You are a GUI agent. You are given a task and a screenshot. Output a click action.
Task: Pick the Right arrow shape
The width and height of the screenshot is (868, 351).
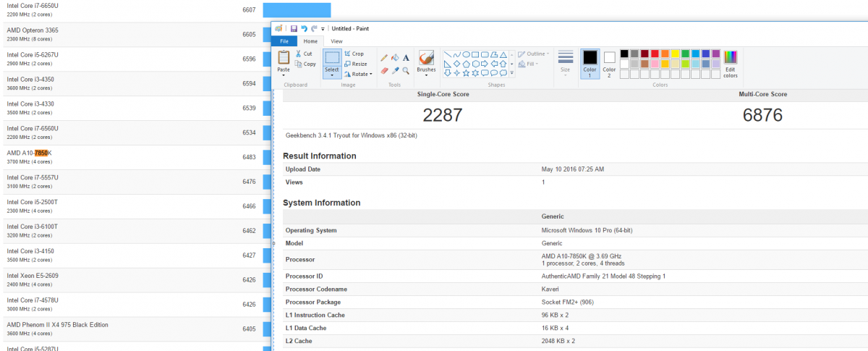[x=485, y=64]
